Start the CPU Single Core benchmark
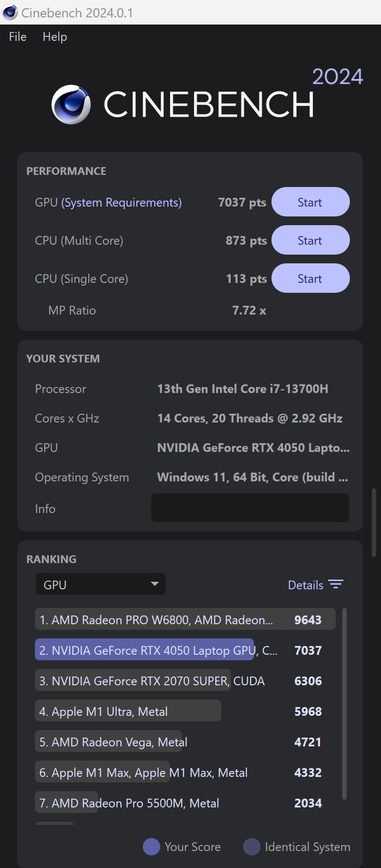Screen dimensions: 381x868 pyautogui.click(x=310, y=278)
